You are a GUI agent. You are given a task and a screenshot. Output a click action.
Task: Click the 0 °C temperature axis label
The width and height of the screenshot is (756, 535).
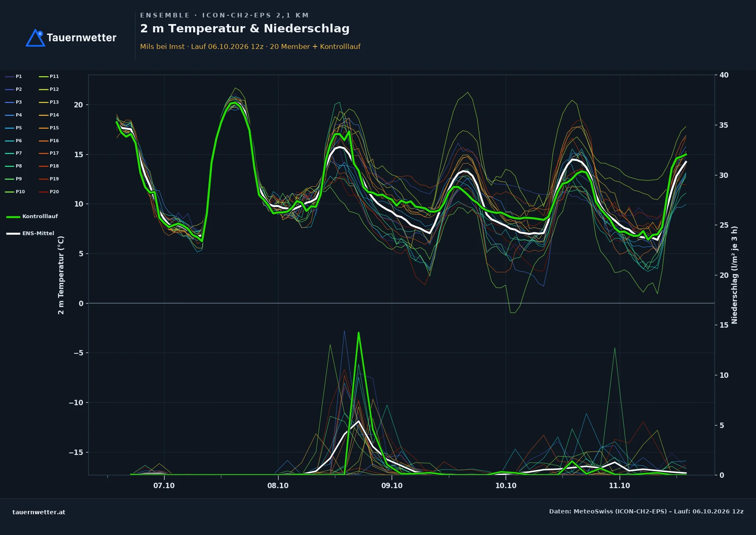(81, 304)
